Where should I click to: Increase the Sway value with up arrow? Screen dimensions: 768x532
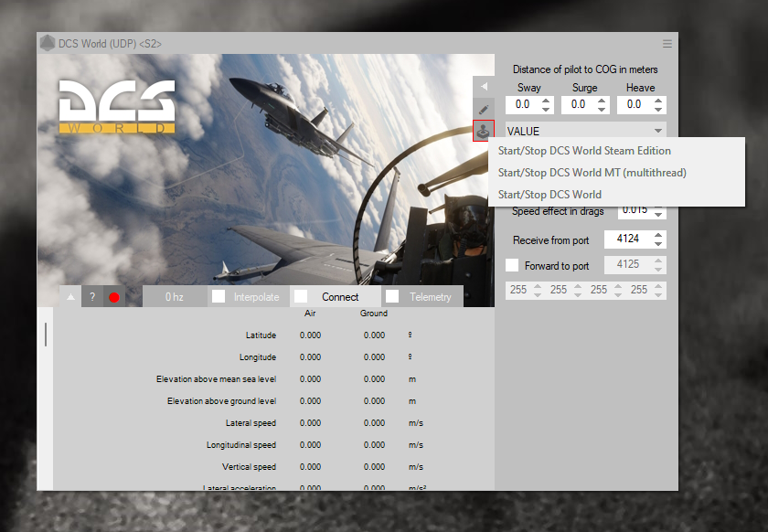tap(547, 101)
